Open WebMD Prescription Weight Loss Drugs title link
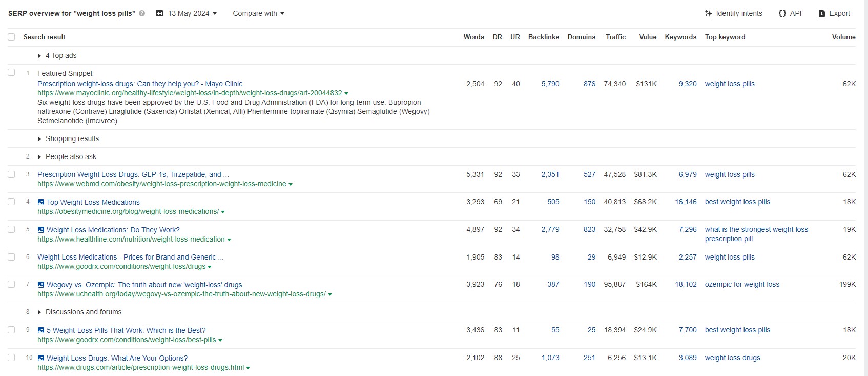The image size is (868, 376). (133, 174)
